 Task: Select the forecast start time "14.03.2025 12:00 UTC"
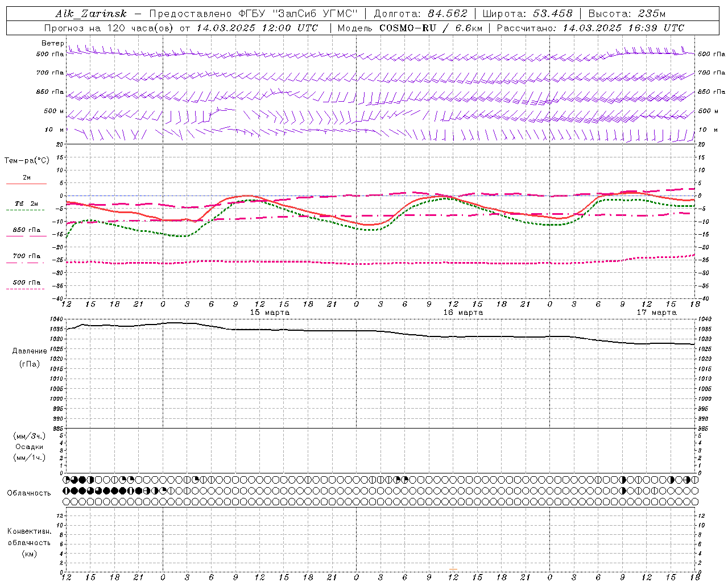257,28
